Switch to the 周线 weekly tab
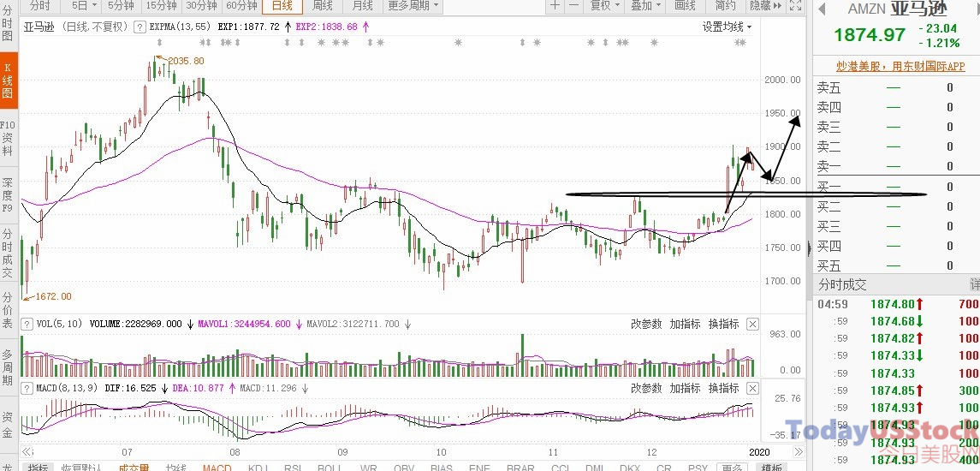 tap(322, 6)
